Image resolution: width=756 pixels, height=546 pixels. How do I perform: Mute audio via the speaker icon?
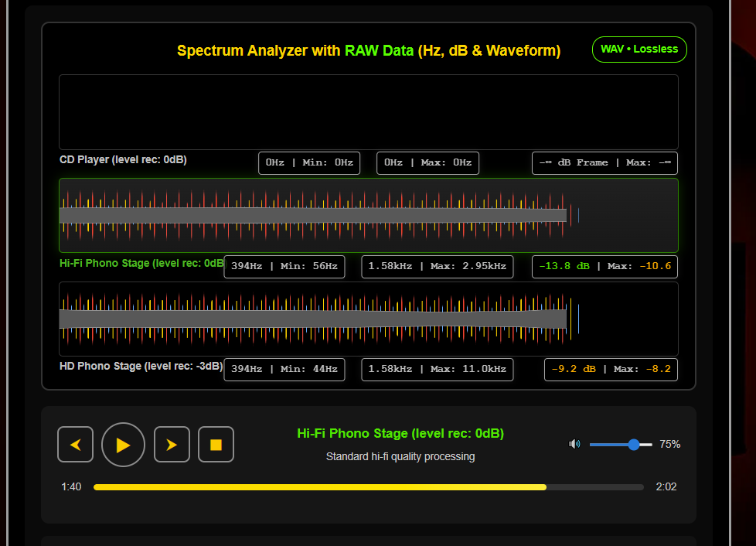click(574, 444)
